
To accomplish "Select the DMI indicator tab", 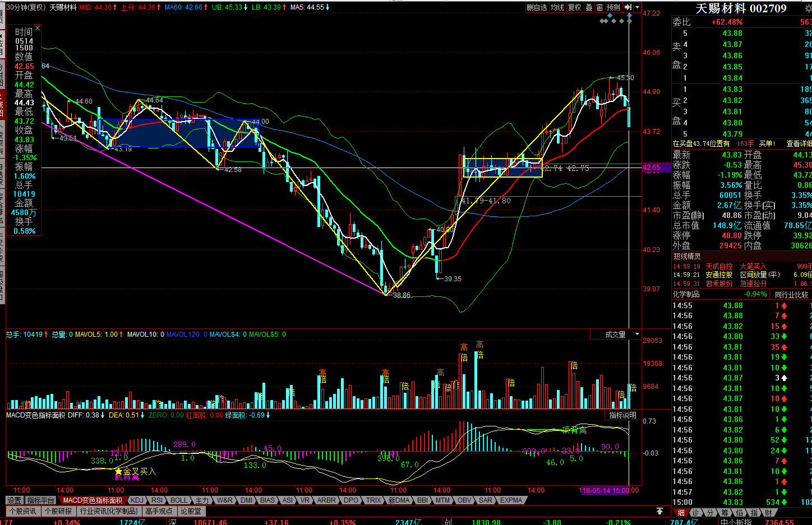I will tap(247, 500).
